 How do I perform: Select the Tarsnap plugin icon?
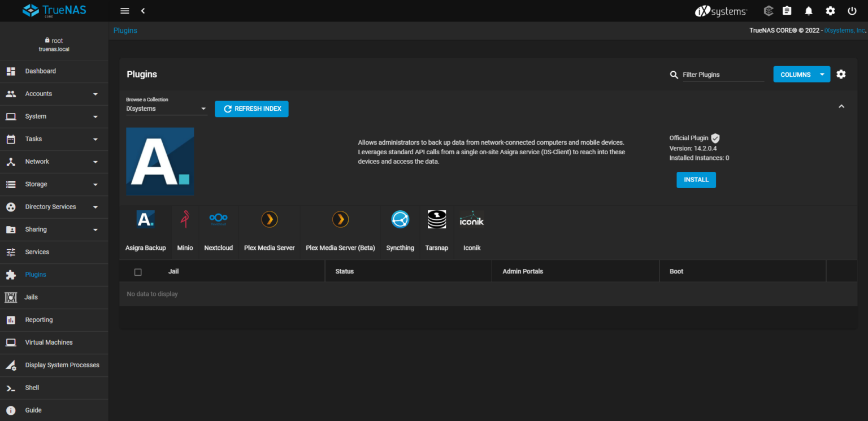pos(436,219)
